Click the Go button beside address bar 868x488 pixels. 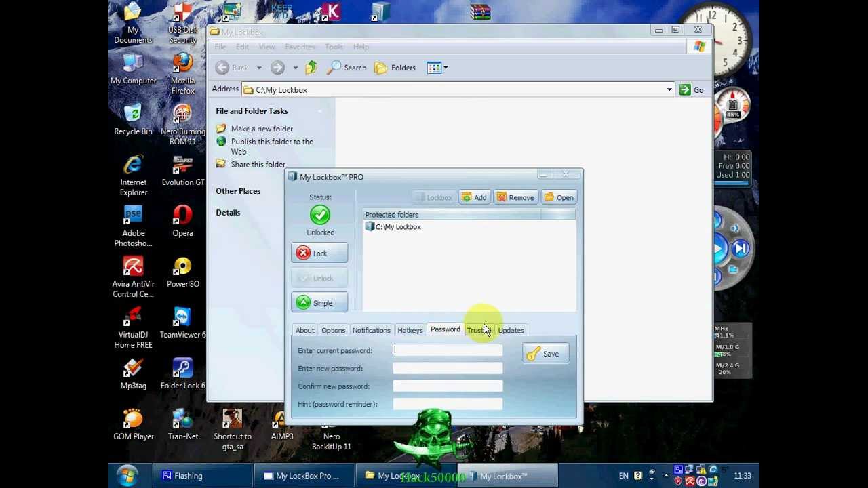[x=692, y=89]
